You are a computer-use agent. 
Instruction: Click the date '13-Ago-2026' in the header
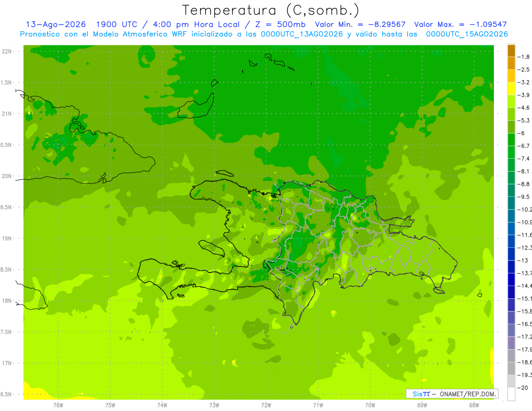click(x=56, y=24)
